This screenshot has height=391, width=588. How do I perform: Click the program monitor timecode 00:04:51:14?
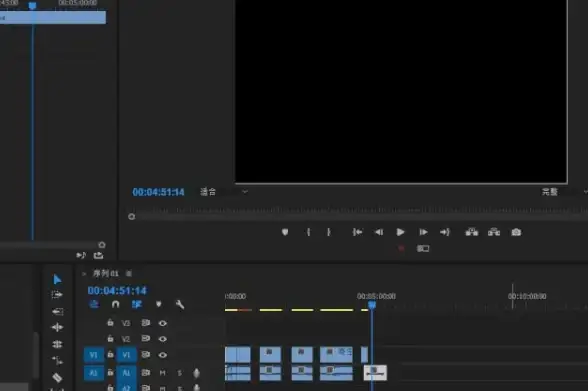click(x=158, y=192)
